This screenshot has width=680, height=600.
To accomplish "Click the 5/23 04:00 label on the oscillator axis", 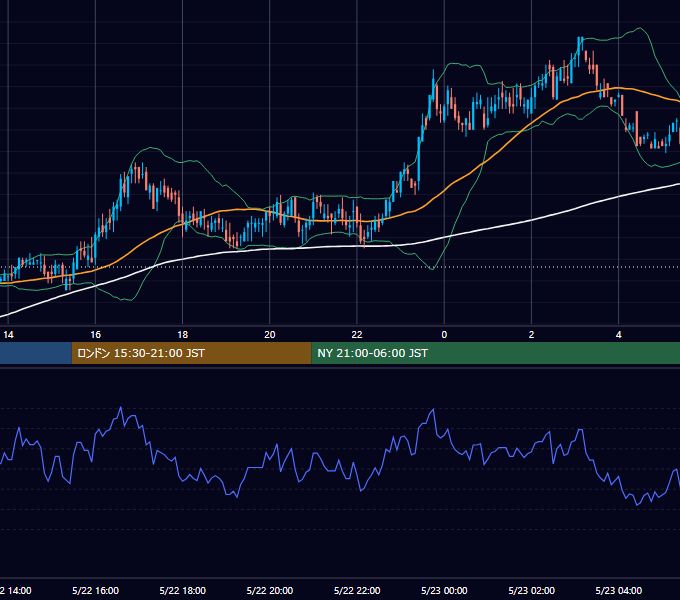I will click(618, 590).
